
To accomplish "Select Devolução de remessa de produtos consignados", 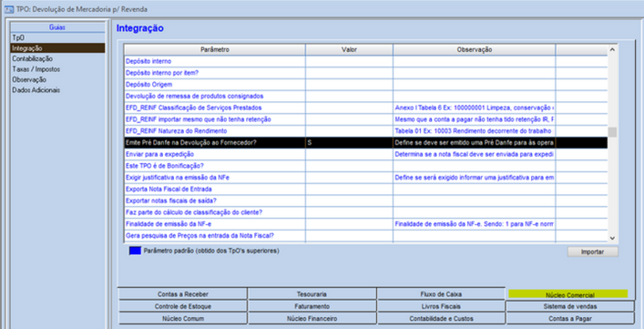I will 365,96.
